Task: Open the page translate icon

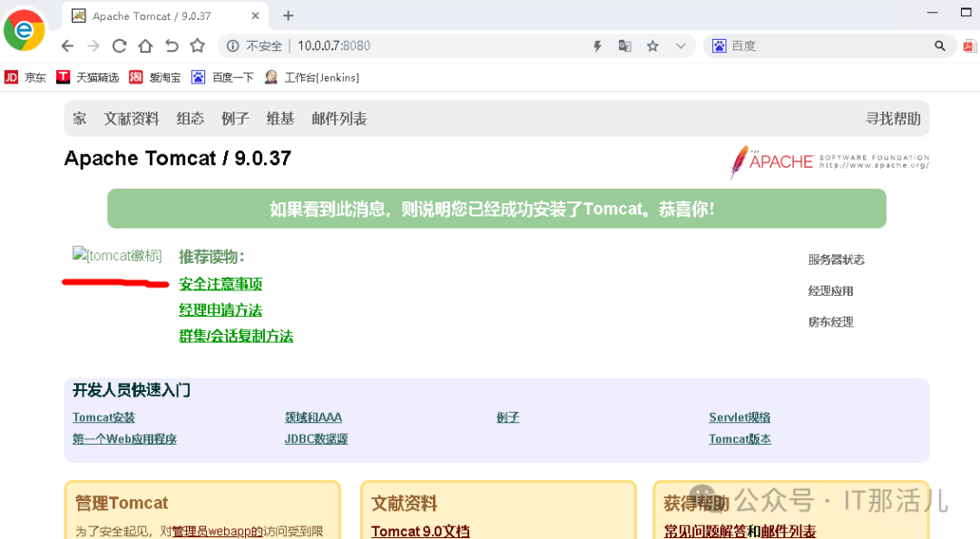Action: (x=624, y=45)
